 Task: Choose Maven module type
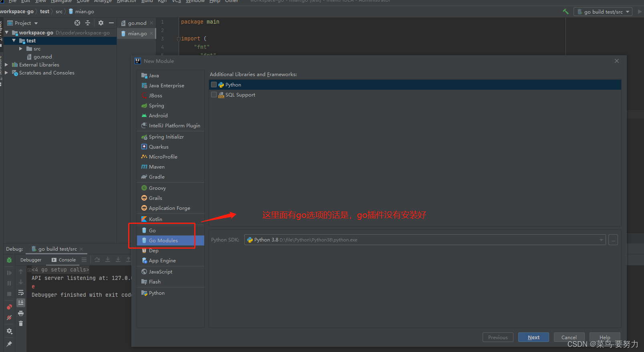(x=171, y=167)
